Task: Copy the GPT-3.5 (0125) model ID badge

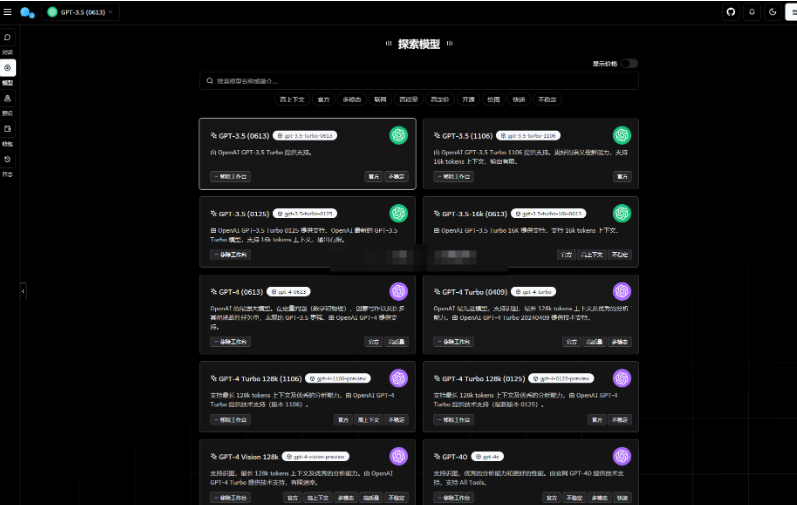Action: pyautogui.click(x=305, y=213)
